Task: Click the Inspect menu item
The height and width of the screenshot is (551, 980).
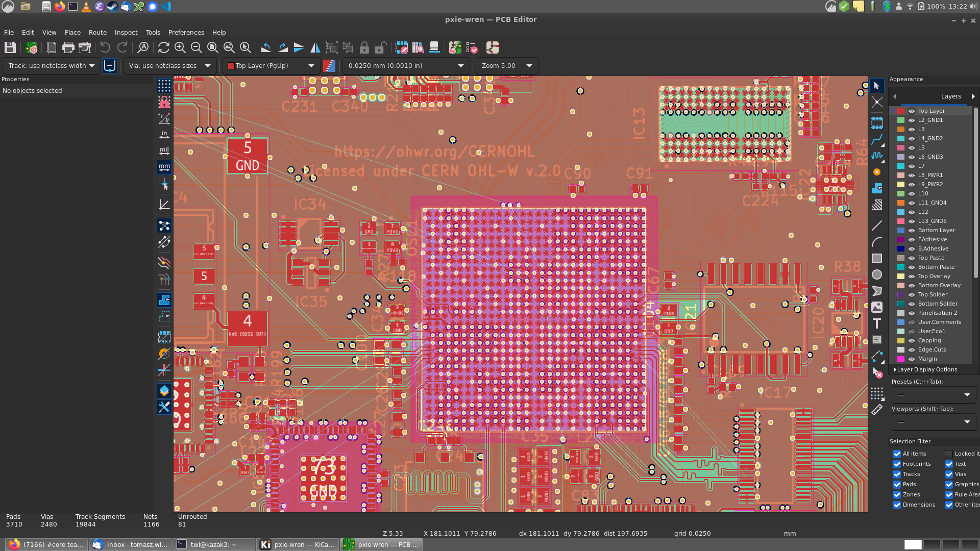Action: click(x=125, y=32)
